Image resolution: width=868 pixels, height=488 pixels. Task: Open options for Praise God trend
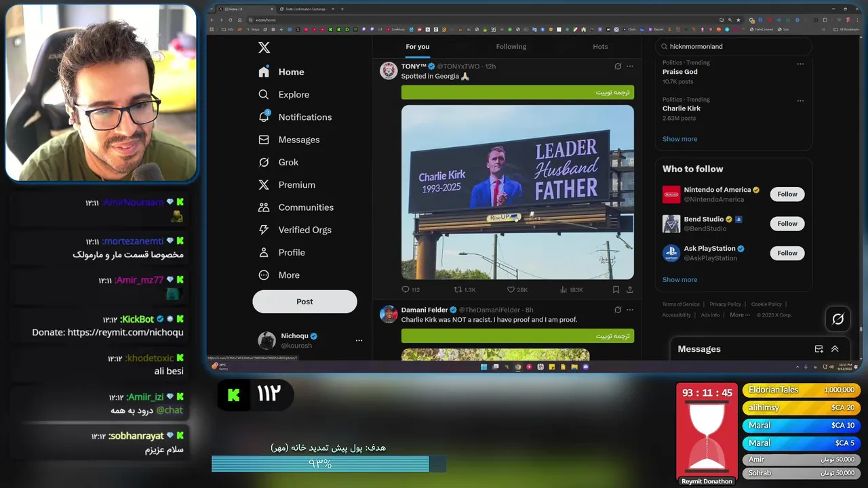tap(800, 64)
